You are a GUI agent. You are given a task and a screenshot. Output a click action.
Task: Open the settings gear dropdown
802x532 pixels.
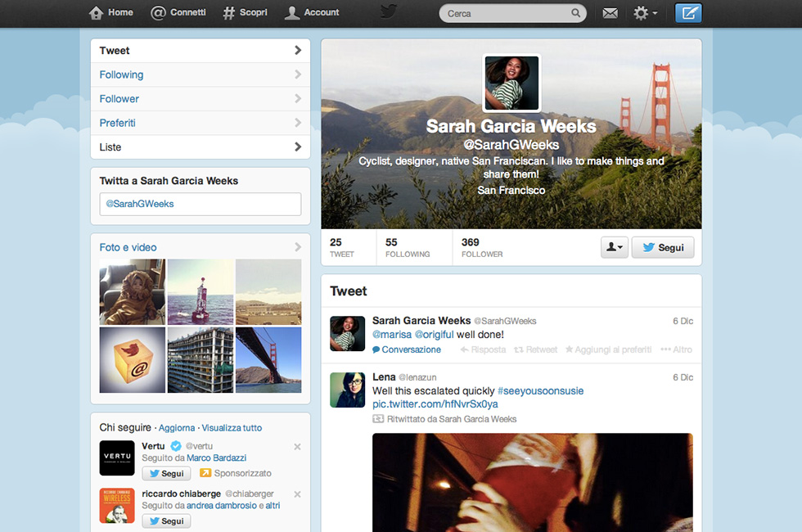point(645,13)
